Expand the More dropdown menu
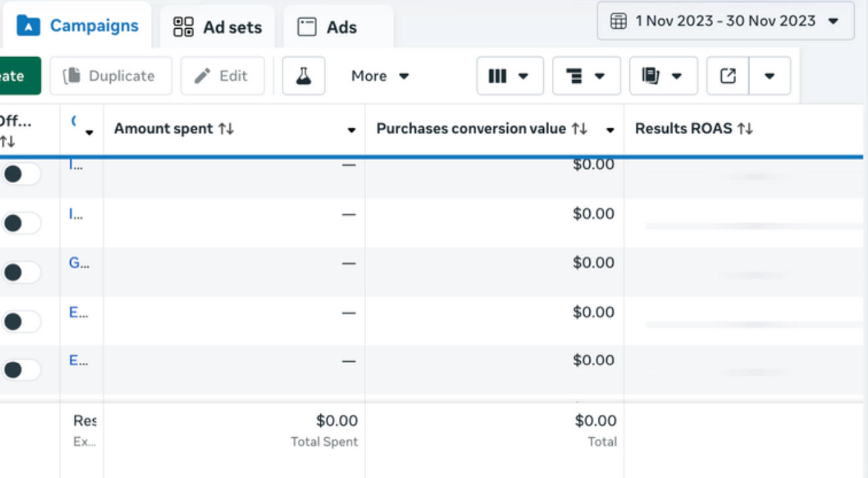Image resolution: width=868 pixels, height=478 pixels. pyautogui.click(x=380, y=76)
